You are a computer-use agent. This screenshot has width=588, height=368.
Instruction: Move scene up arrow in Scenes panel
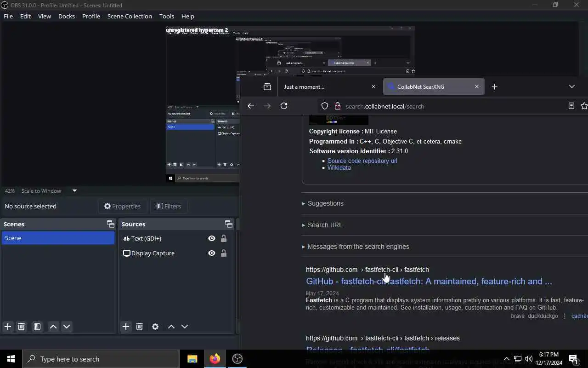coord(53,327)
